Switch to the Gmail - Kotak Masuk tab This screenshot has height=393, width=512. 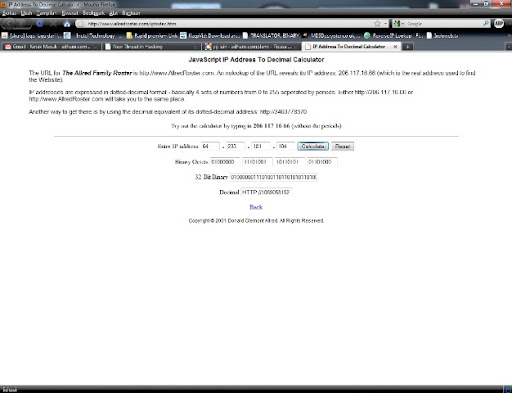(x=52, y=47)
